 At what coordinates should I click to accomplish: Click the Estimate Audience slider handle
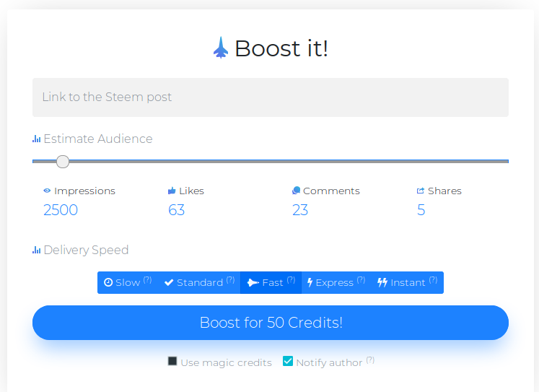coord(63,162)
